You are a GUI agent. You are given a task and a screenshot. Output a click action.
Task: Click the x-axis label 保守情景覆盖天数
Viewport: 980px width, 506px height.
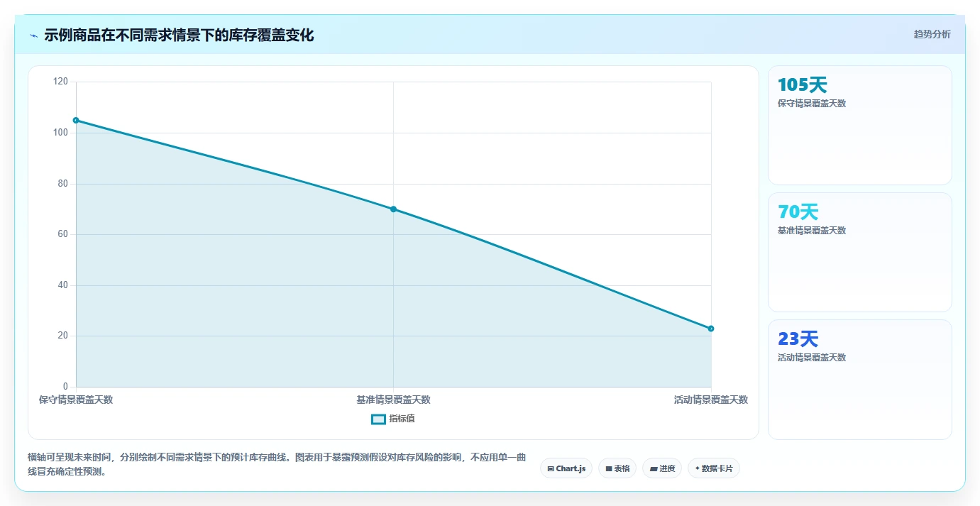76,400
